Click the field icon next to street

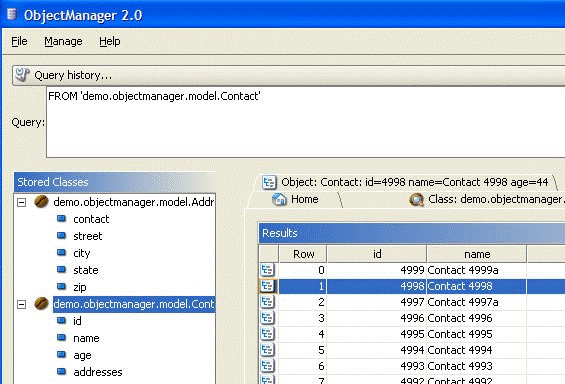(x=62, y=235)
